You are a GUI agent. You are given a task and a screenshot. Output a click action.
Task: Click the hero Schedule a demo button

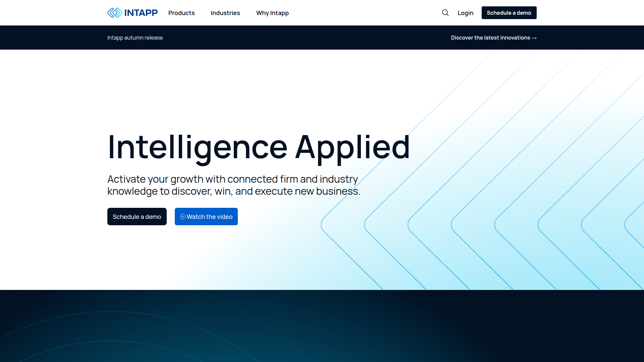coord(137,217)
